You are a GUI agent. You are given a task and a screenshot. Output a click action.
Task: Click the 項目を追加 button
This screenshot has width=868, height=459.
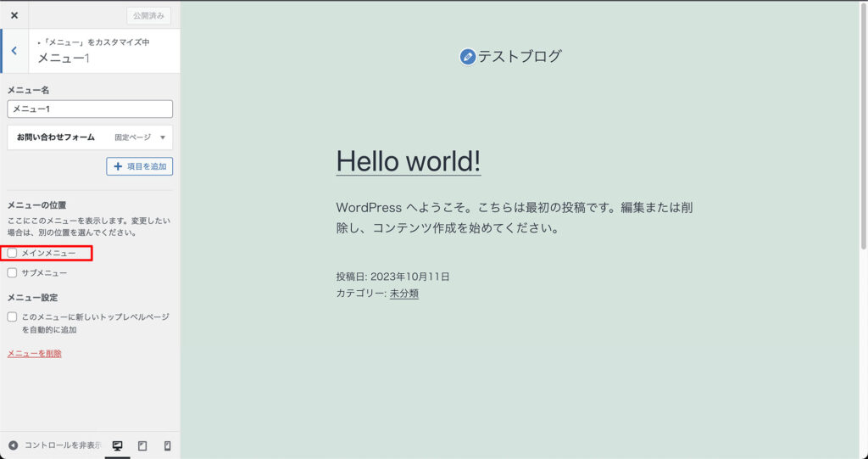[x=140, y=166]
